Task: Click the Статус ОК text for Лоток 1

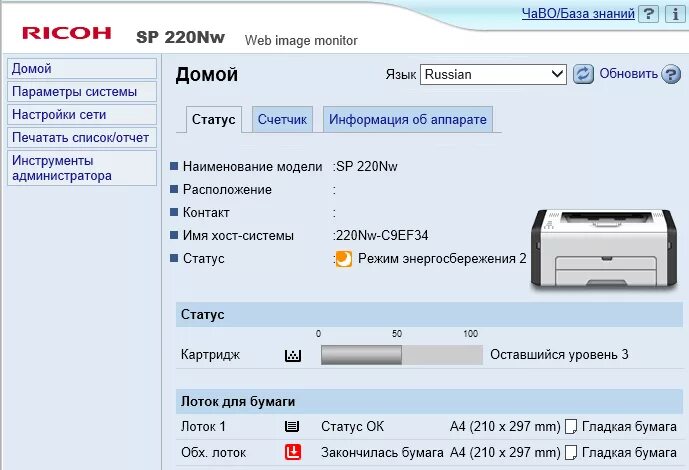Action: coord(352,427)
